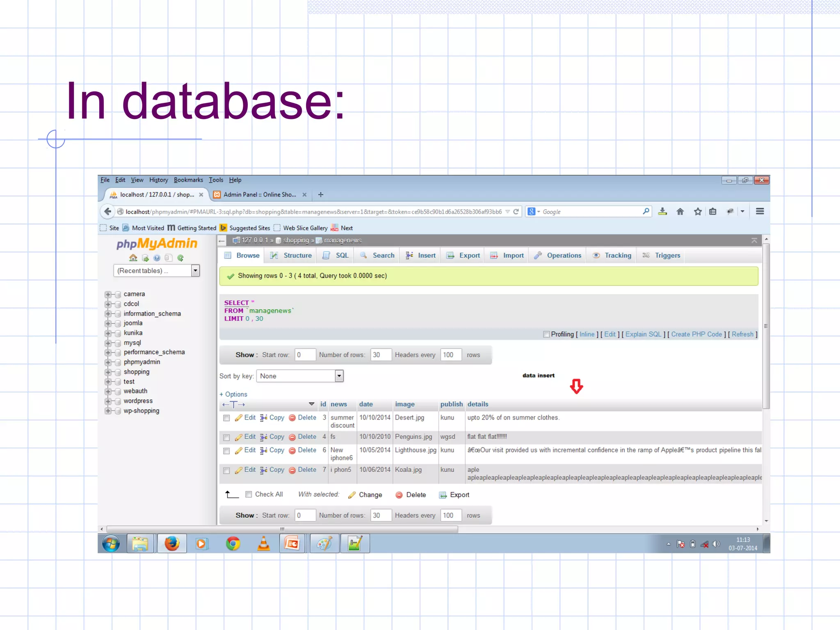
Task: Open the Insert tab
Action: click(421, 255)
